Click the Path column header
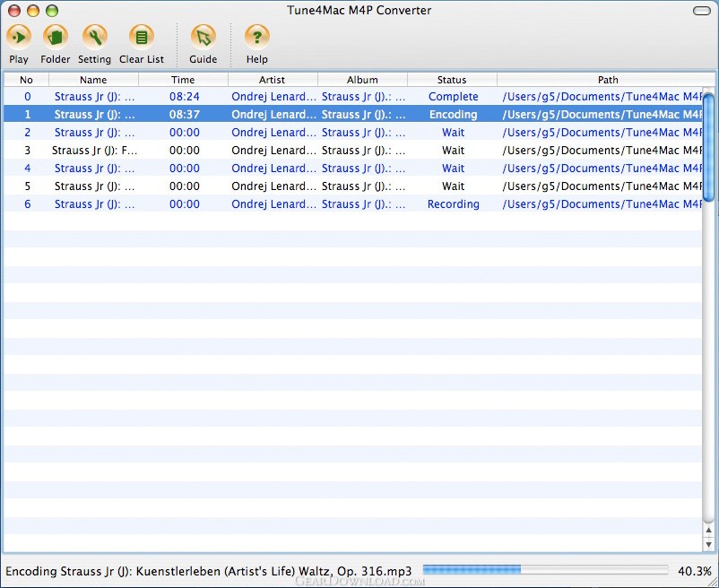 (x=608, y=80)
